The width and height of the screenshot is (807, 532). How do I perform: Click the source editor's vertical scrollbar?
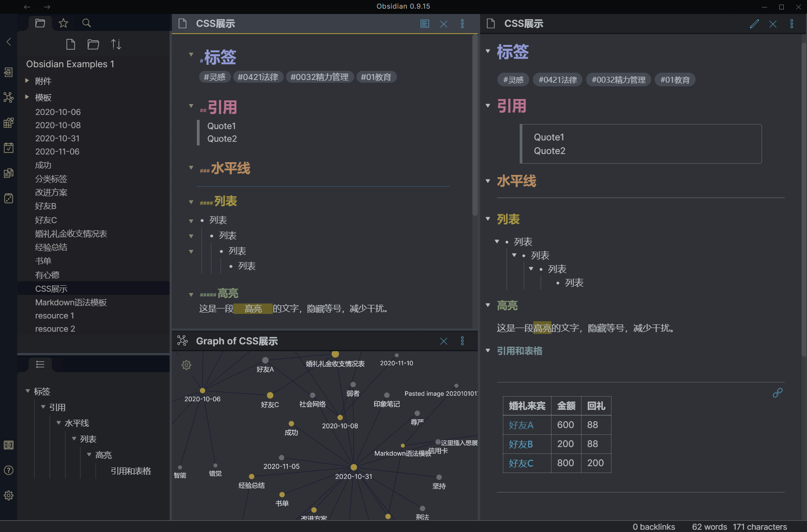coord(475,125)
